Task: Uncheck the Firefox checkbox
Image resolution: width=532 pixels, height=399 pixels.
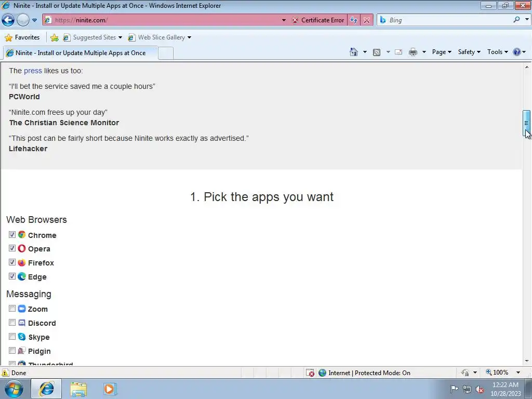Action: point(12,262)
